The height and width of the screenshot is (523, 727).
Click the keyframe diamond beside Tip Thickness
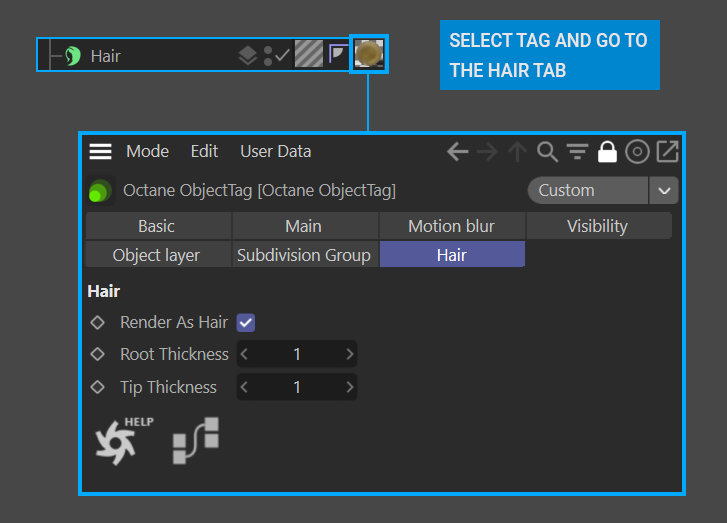click(97, 387)
